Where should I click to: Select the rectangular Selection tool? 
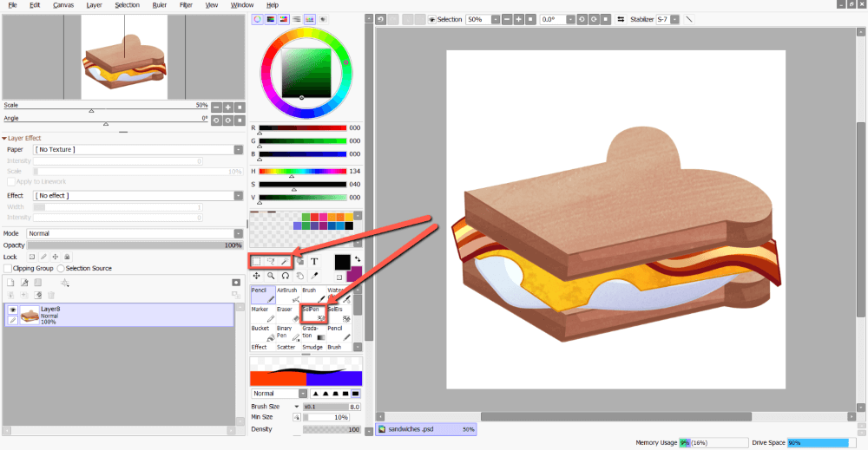[257, 261]
